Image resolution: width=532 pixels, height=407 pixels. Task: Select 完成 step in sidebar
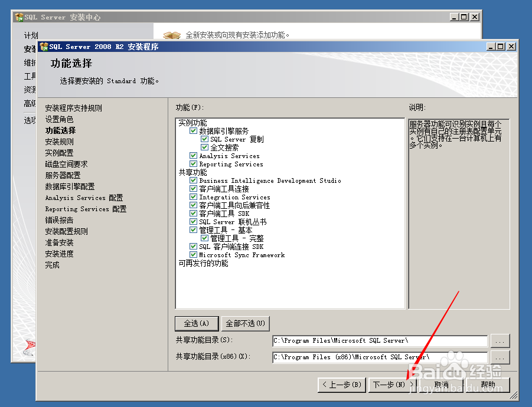tap(52, 265)
